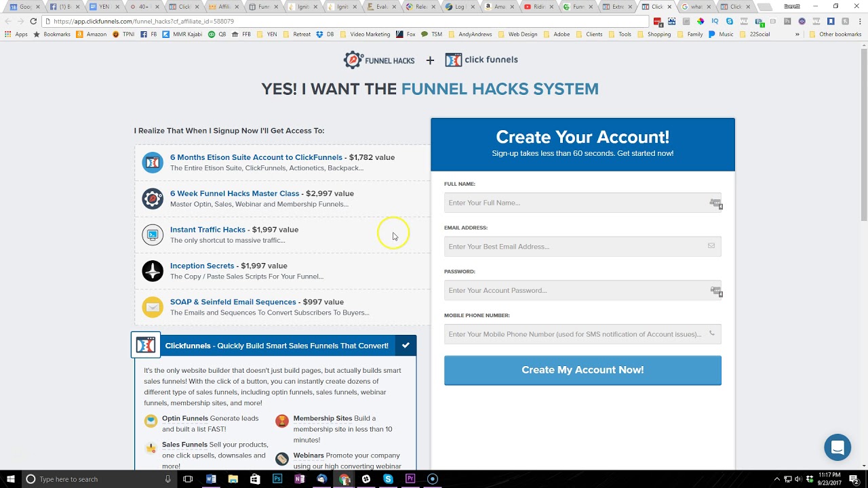Open the Clients bookmarks folder
This screenshot has width=868, height=488.
click(x=589, y=34)
